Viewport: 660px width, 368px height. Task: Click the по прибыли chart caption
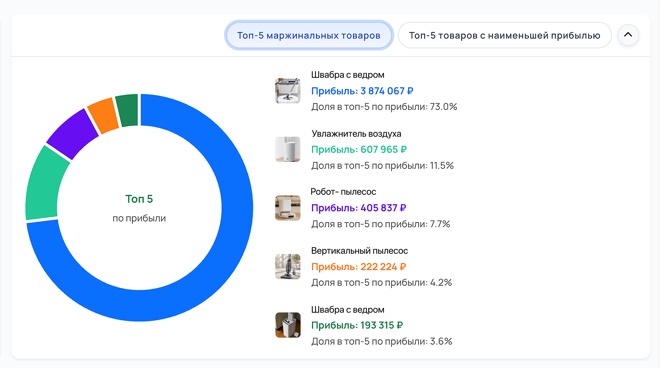pyautogui.click(x=139, y=218)
